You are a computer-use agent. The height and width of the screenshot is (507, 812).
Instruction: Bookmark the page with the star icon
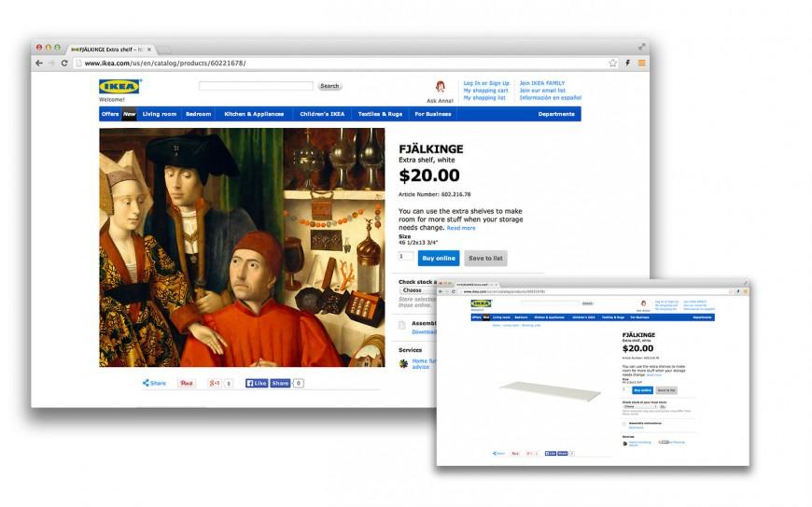tap(613, 63)
